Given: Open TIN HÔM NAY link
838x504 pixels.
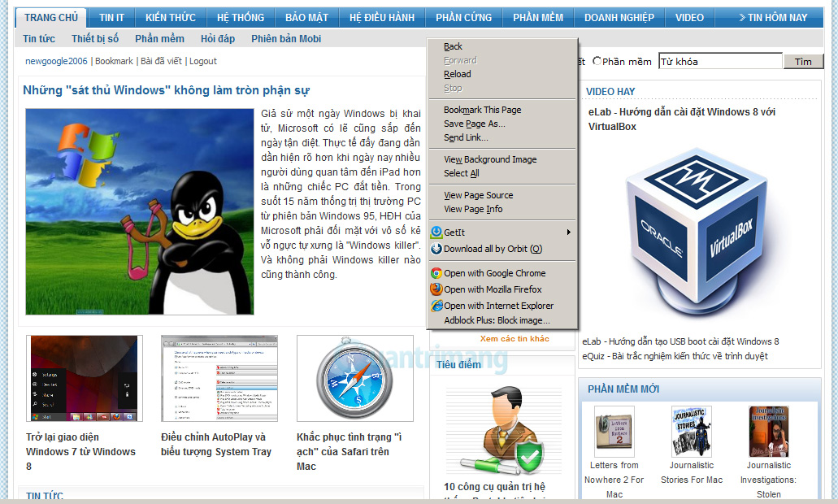Looking at the screenshot, I should [x=773, y=18].
